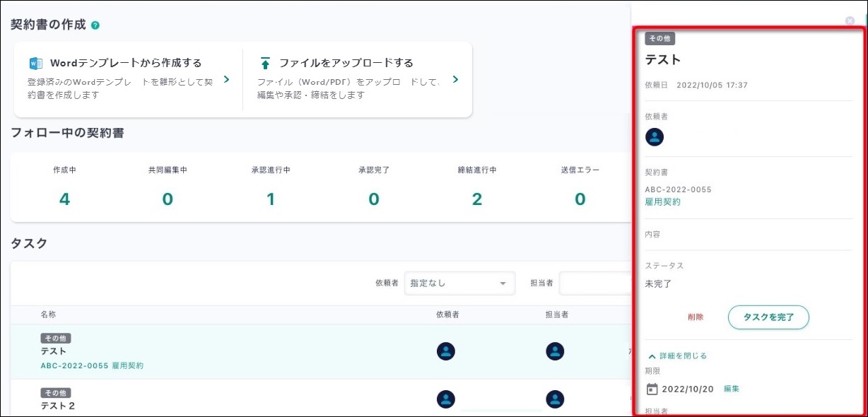This screenshot has height=417, width=868.
Task: Click the requester avatar in detail panel
Action: pyautogui.click(x=655, y=137)
